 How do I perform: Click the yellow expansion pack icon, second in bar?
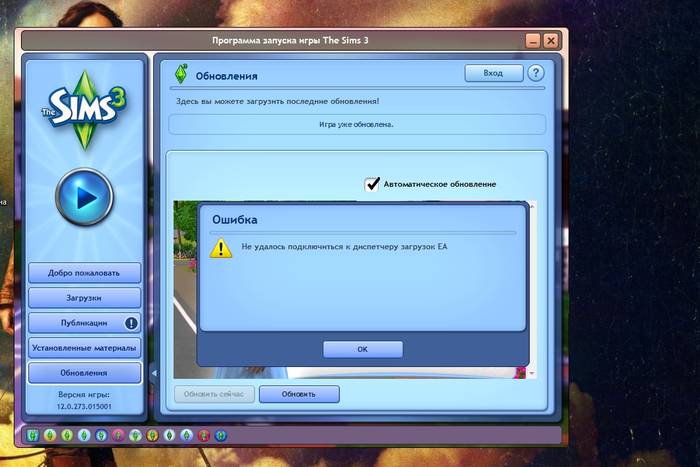coord(50,435)
